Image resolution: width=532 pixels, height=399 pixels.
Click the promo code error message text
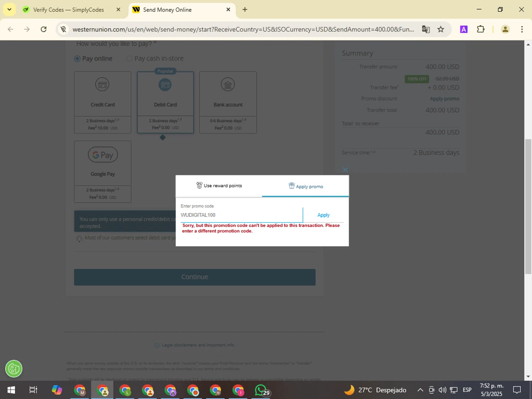pos(261,228)
